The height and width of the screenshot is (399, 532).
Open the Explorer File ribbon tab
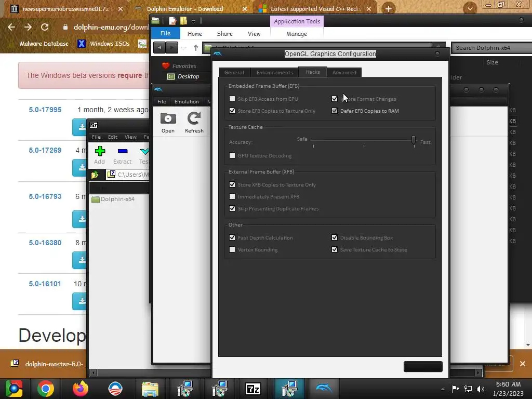tap(165, 33)
